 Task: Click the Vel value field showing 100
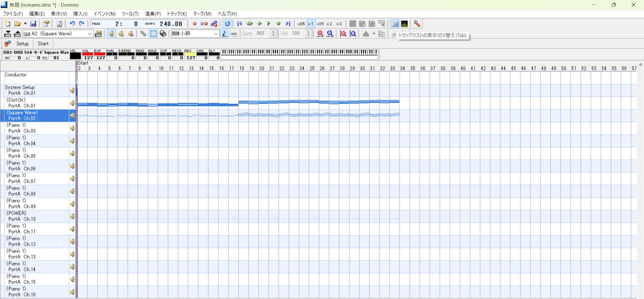pos(298,34)
